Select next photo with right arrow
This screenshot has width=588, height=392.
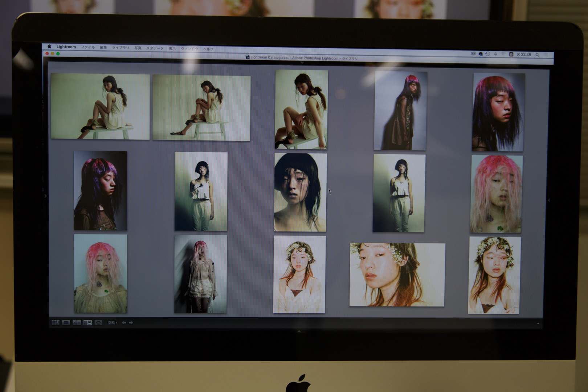coord(131,322)
